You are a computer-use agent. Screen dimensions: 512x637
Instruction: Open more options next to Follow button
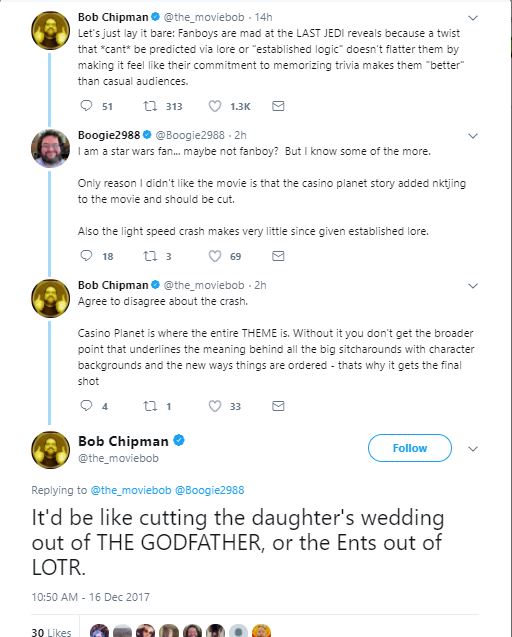click(x=473, y=449)
